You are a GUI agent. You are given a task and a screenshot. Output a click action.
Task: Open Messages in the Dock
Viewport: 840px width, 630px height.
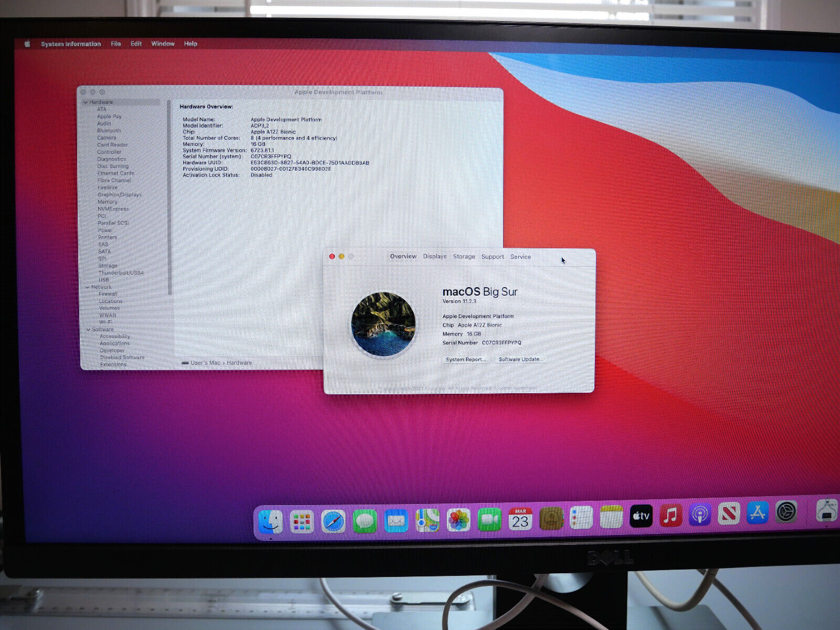click(x=365, y=521)
